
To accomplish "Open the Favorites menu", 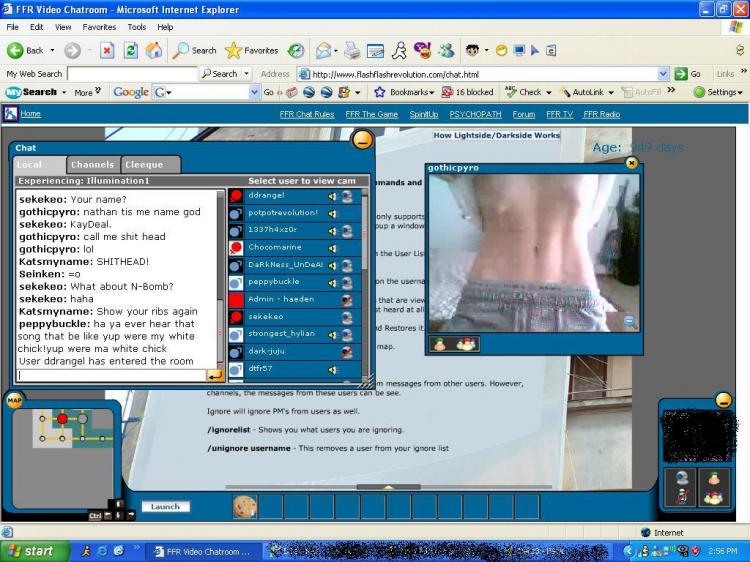I will [x=99, y=27].
